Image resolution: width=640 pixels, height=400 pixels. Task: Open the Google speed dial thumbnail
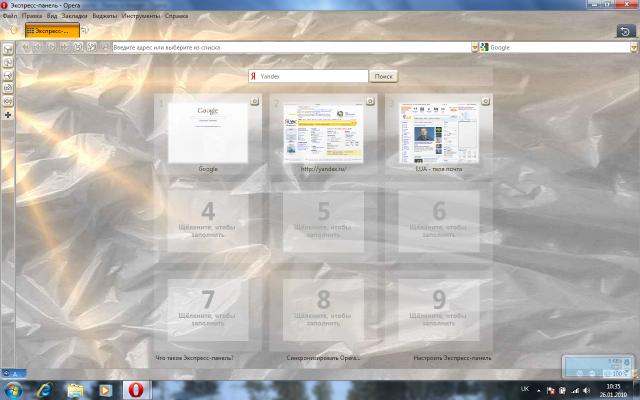[208, 133]
